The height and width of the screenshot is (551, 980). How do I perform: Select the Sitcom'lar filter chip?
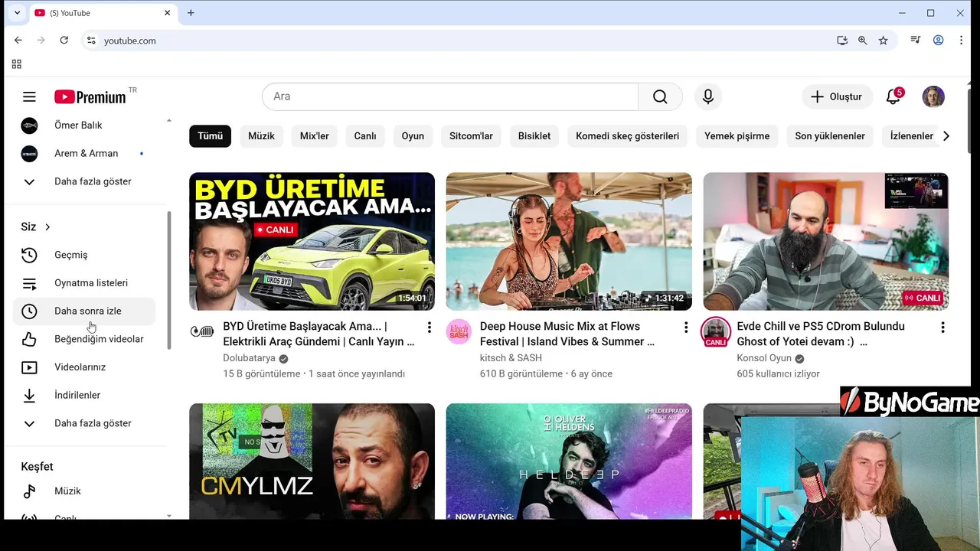pyautogui.click(x=471, y=136)
